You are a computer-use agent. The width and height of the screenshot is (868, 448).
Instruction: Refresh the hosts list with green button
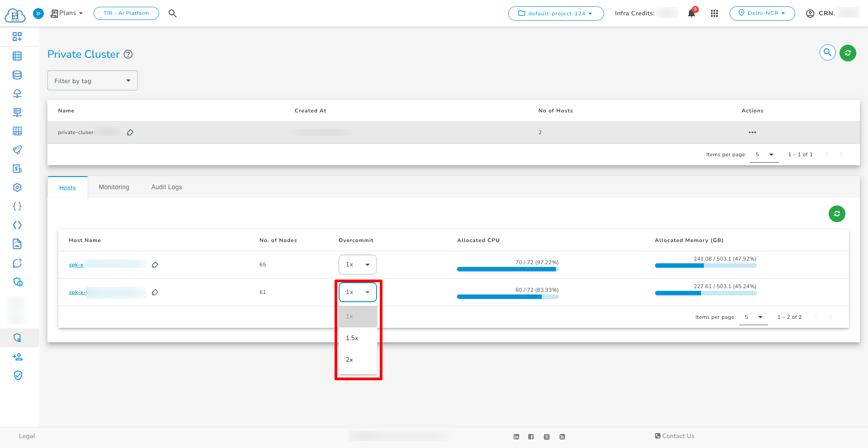point(836,214)
